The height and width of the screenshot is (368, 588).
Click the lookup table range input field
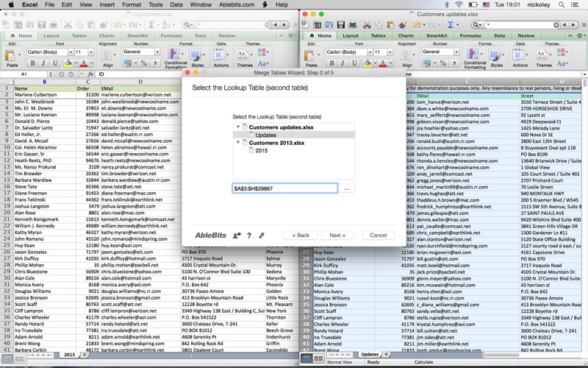[x=284, y=188]
